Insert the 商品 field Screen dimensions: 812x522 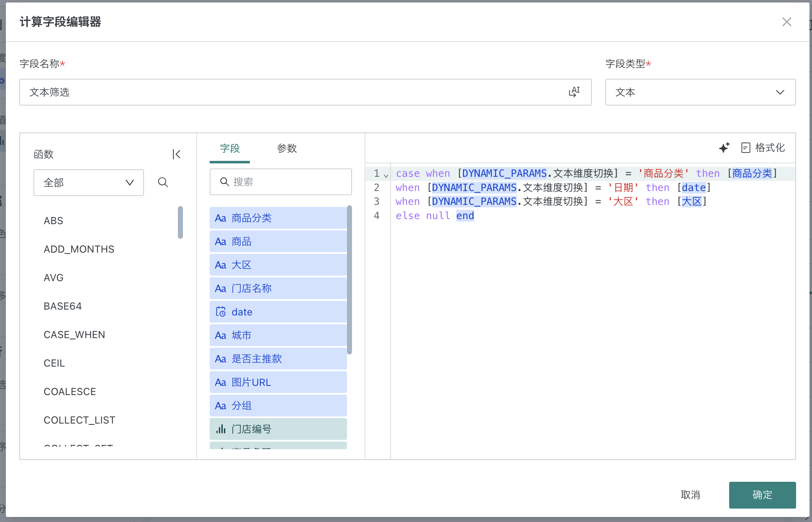278,241
